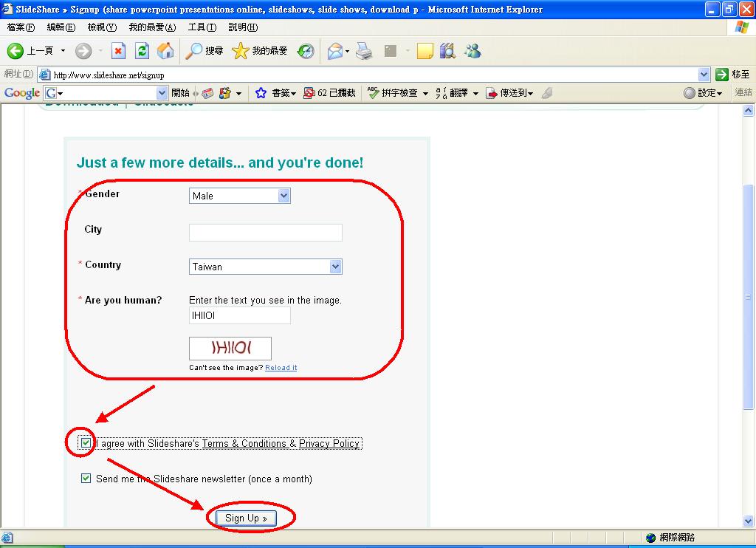Open Favorites star (我的最愛) toolbar button
The width and height of the screenshot is (756, 548).
click(259, 51)
